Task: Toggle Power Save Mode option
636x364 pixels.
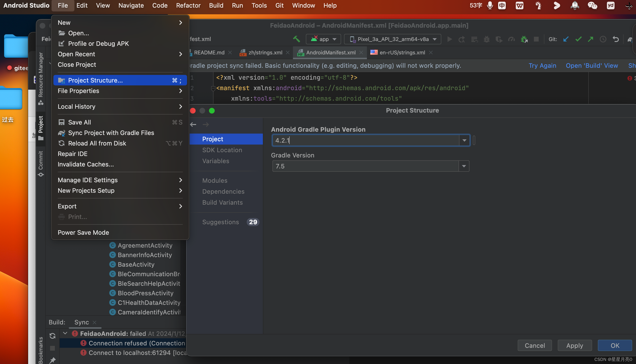Action: pos(83,232)
